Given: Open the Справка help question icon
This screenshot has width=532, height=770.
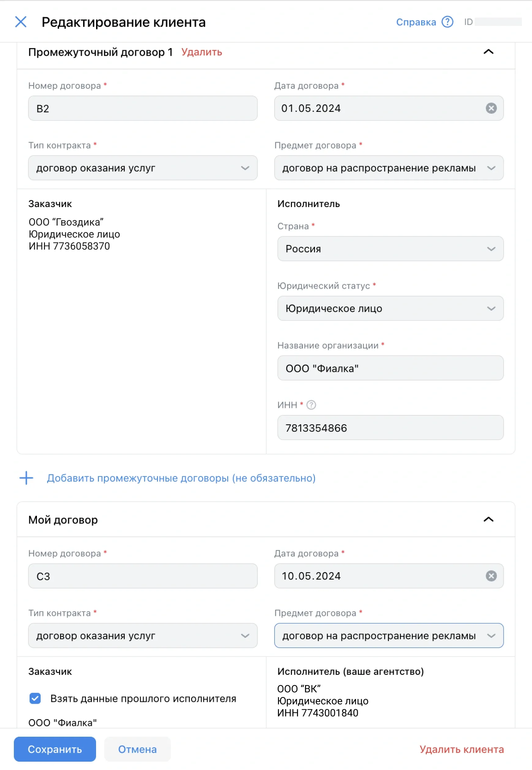Looking at the screenshot, I should point(447,22).
